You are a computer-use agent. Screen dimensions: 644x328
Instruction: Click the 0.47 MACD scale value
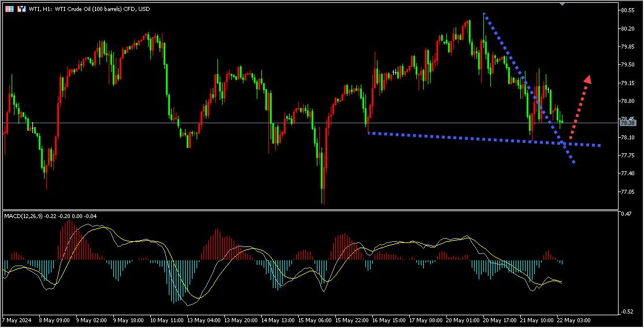tap(625, 214)
